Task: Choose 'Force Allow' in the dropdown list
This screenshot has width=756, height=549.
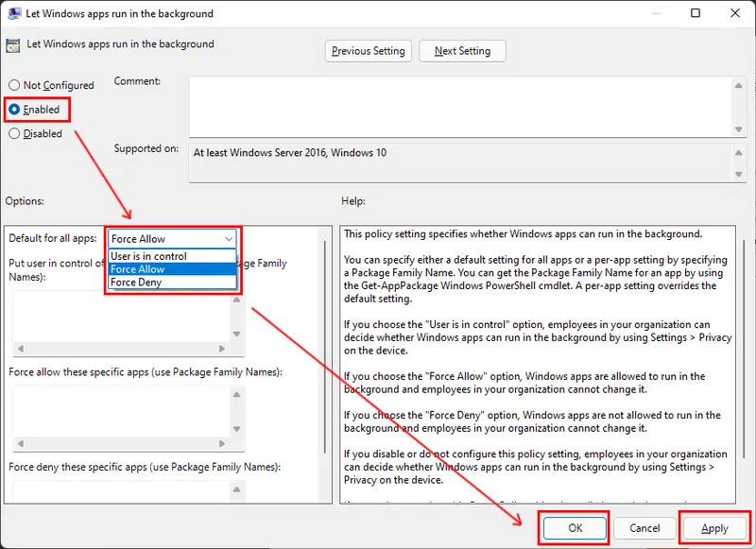Action: [x=172, y=269]
